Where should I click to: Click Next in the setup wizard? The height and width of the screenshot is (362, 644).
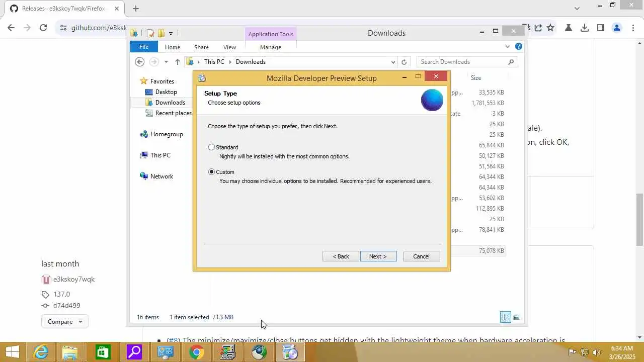coord(378,256)
